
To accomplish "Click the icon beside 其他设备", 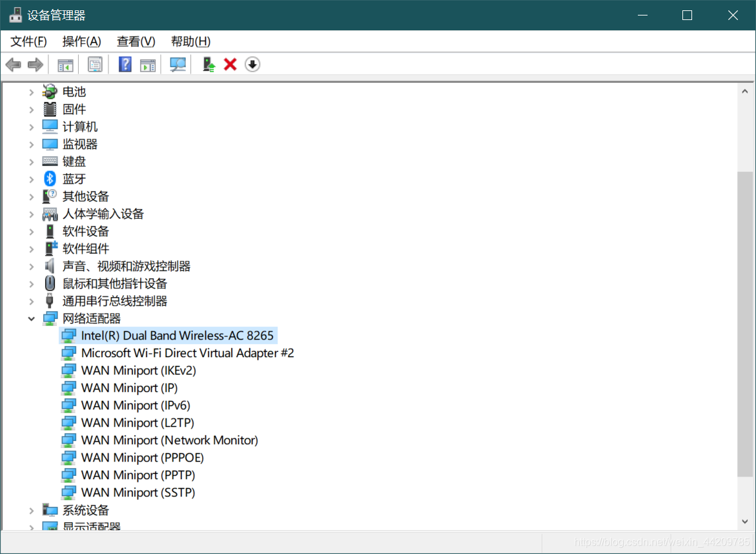I will coord(50,196).
